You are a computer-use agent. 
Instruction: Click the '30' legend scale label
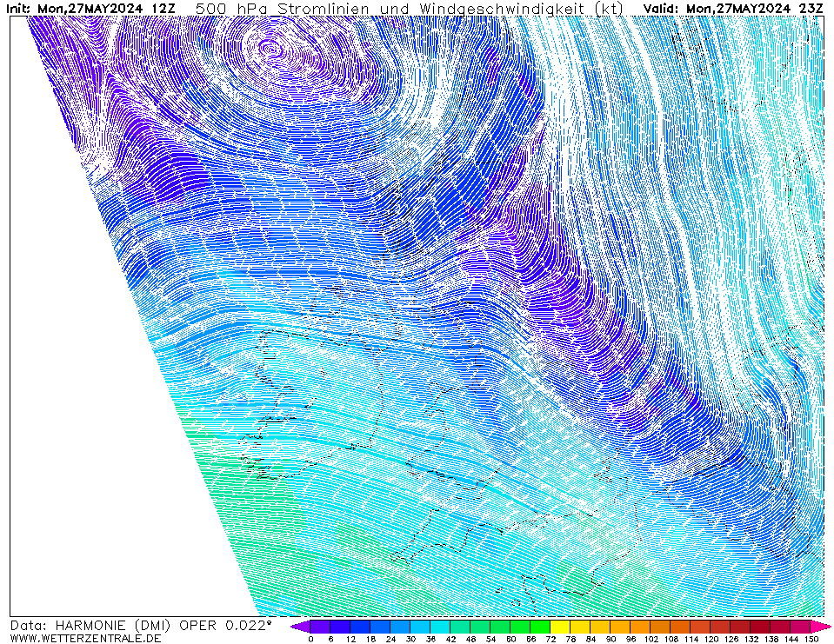tap(411, 639)
